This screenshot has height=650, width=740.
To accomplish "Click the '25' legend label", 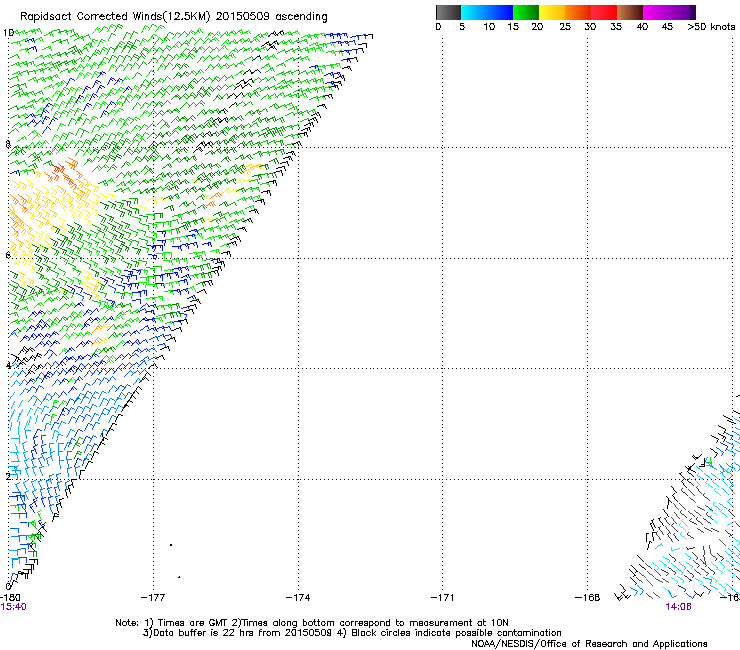I will (x=565, y=27).
